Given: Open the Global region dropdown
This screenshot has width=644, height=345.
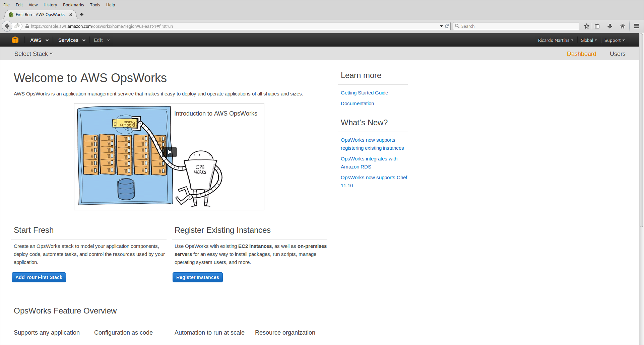Looking at the screenshot, I should (588, 40).
